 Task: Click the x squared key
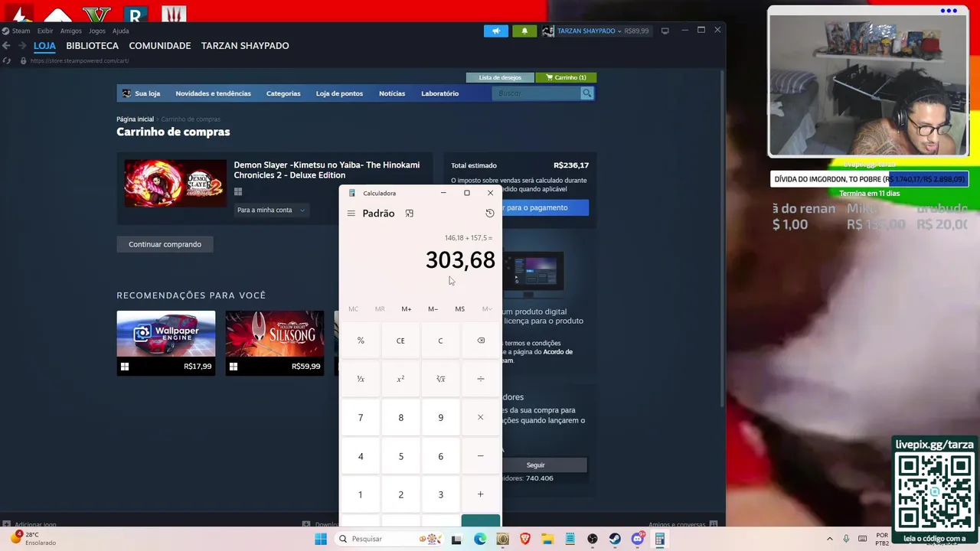point(400,379)
